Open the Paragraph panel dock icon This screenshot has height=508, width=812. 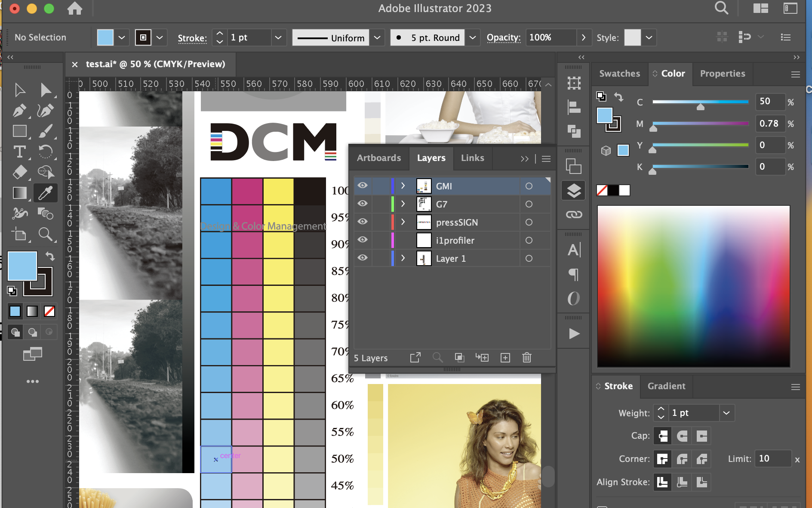[x=574, y=274]
